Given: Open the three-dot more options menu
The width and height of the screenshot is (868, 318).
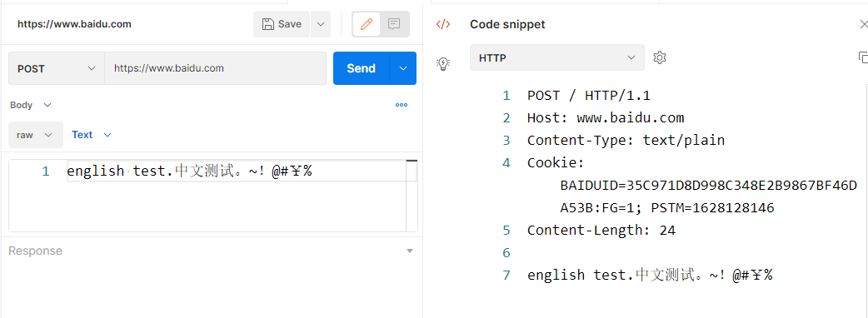Looking at the screenshot, I should (402, 105).
